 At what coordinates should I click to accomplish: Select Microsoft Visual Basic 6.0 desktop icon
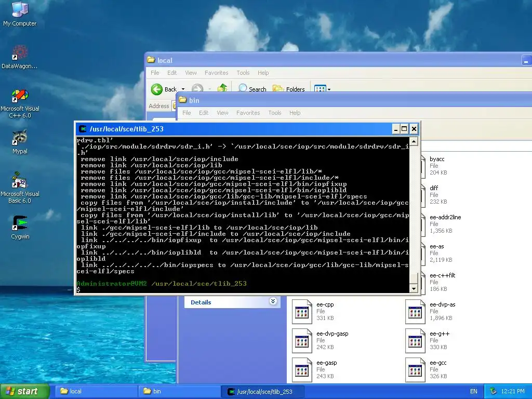(x=19, y=180)
